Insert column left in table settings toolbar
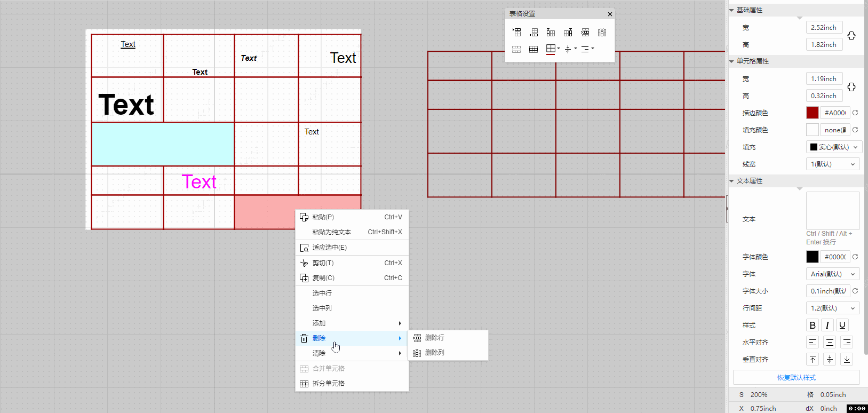This screenshot has height=413, width=868. pyautogui.click(x=551, y=33)
